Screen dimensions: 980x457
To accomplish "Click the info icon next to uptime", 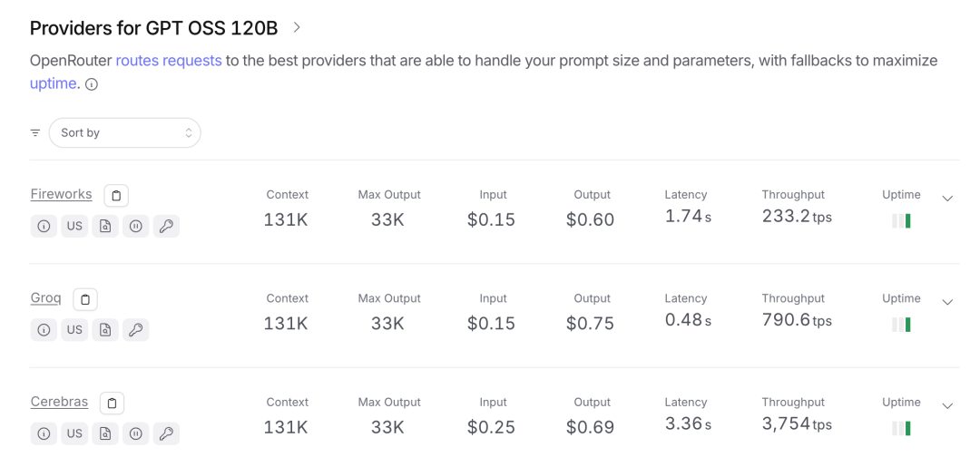I will [x=92, y=85].
